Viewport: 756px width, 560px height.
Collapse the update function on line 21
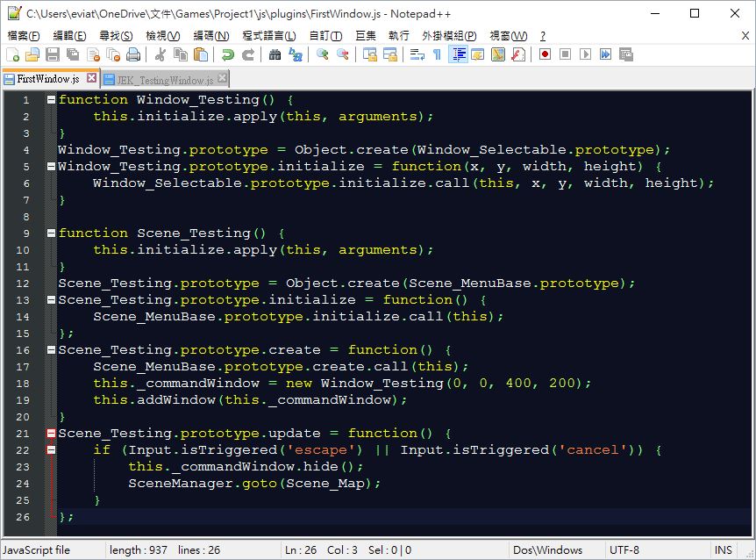coord(51,433)
